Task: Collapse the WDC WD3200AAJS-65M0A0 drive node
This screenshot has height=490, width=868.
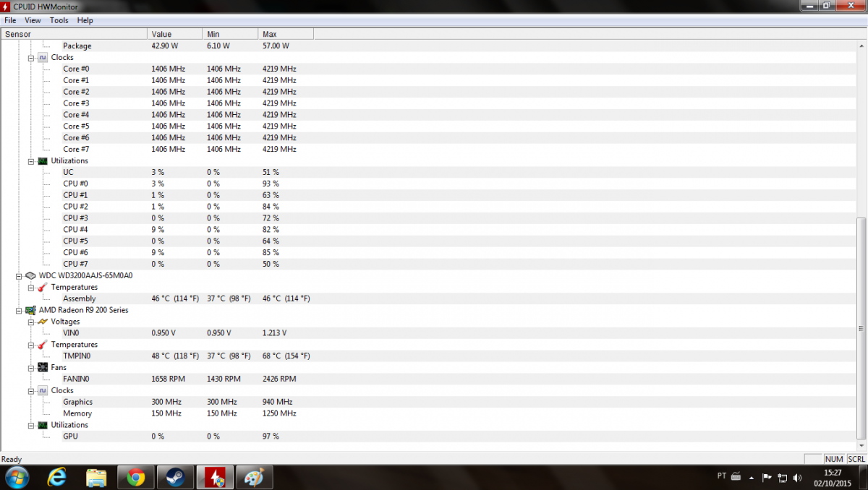Action: point(19,275)
